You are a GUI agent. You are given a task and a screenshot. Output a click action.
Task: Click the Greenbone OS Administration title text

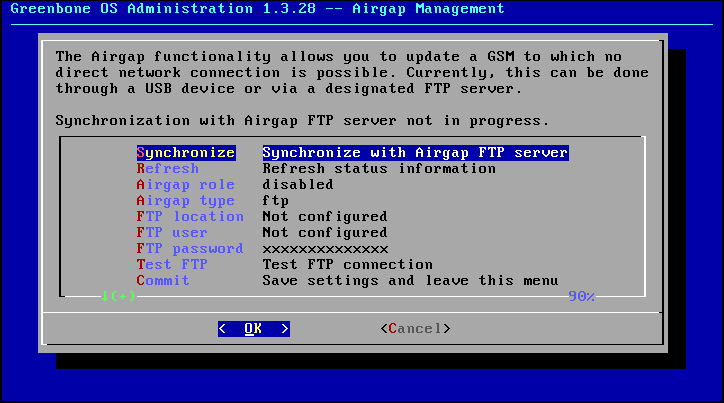[x=257, y=9]
